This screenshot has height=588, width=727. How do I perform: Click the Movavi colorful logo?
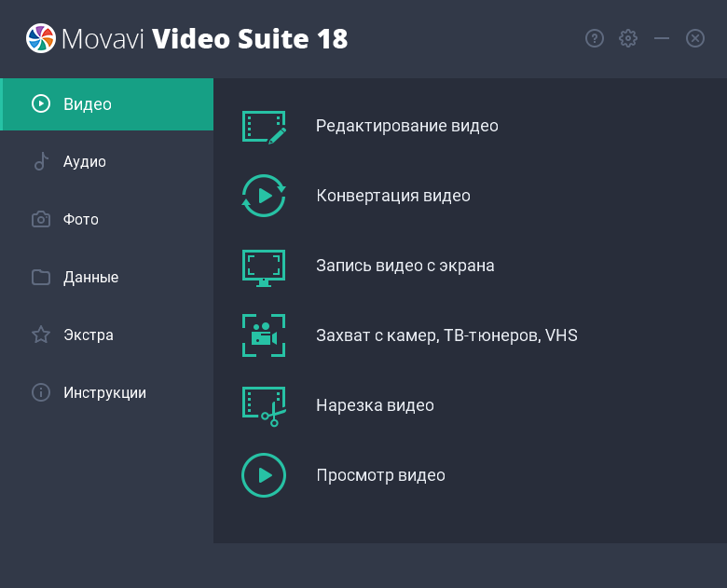click(41, 38)
